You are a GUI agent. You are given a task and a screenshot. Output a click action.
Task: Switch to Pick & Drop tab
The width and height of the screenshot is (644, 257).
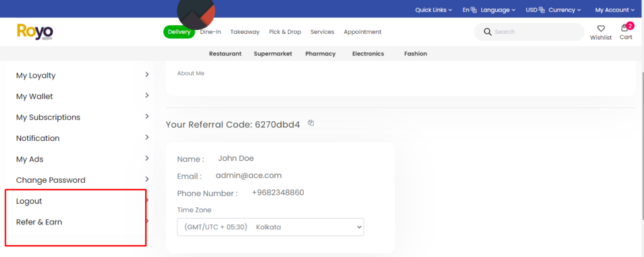point(286,32)
